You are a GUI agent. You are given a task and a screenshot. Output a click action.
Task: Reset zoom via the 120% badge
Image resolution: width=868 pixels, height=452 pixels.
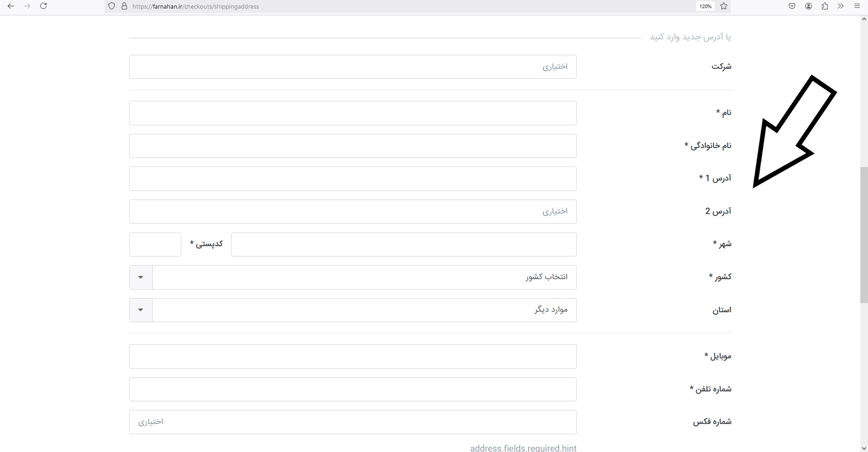[705, 6]
